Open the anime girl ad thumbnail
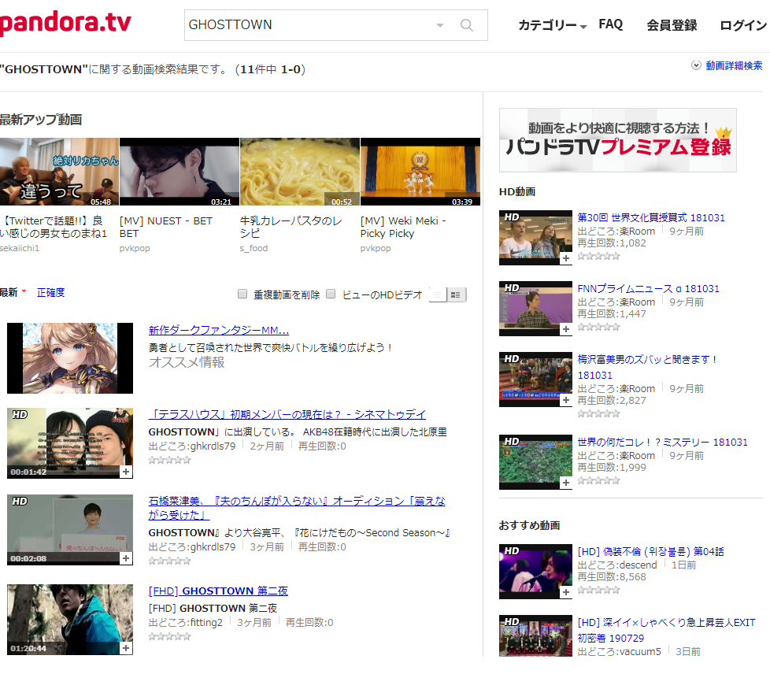770x700 pixels. (70, 358)
